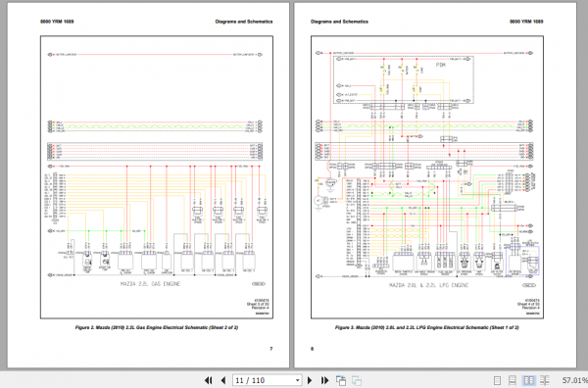
Task: Click left page Diagrams and Schematics header
Action: click(244, 22)
